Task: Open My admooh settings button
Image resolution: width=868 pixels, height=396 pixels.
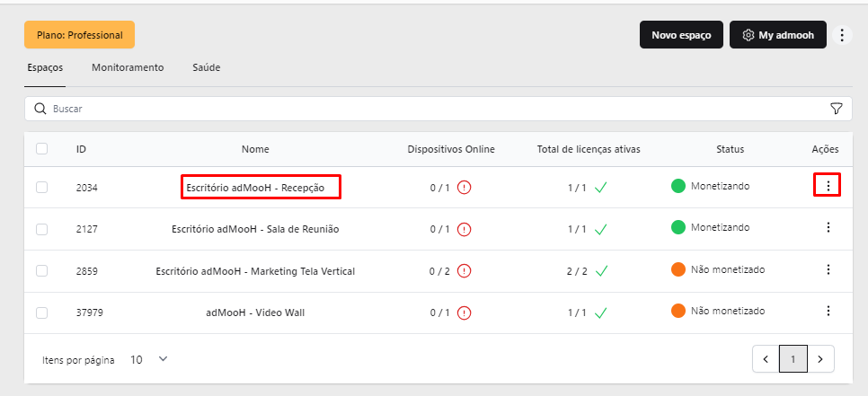Action: 778,35
